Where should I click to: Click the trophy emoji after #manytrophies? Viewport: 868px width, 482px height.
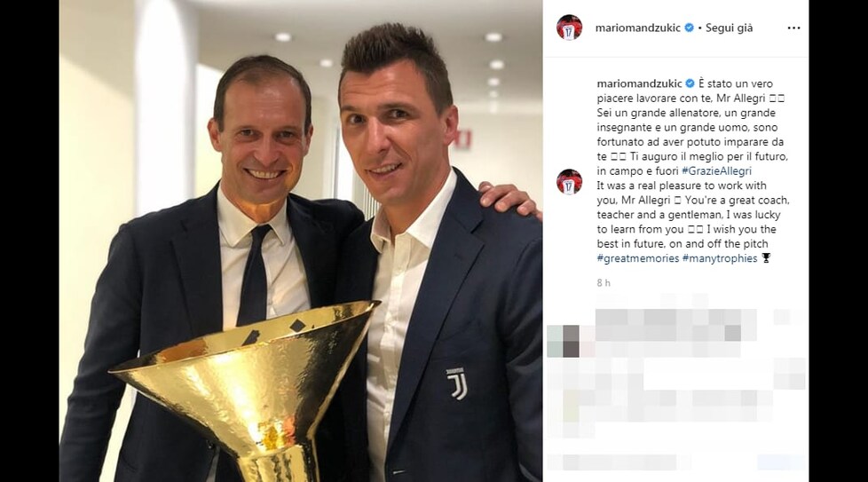coord(766,258)
